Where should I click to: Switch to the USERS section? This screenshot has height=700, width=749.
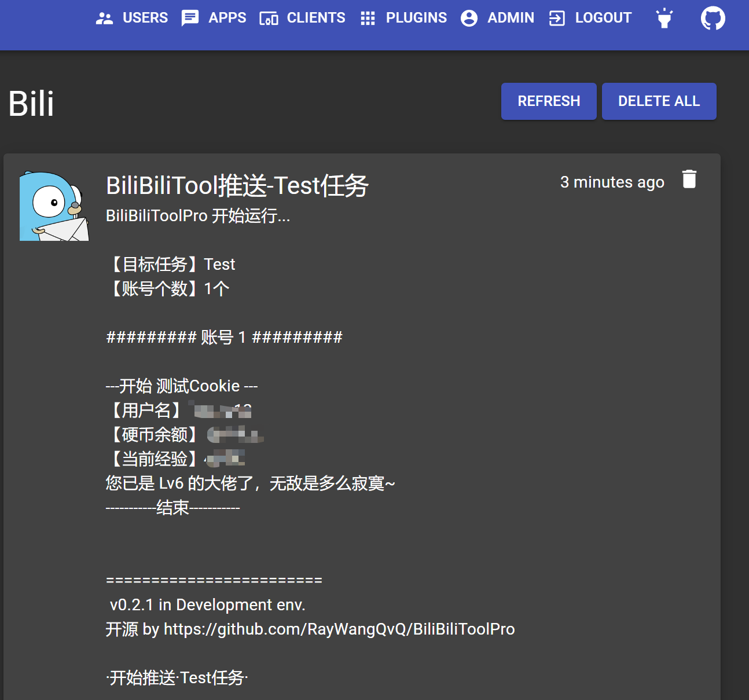(x=145, y=18)
